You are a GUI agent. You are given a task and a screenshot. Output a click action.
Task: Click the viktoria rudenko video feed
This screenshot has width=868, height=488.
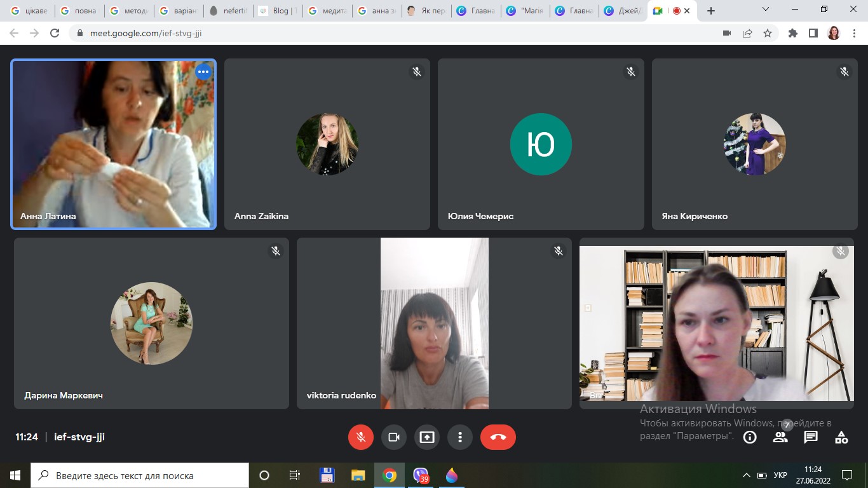(435, 323)
